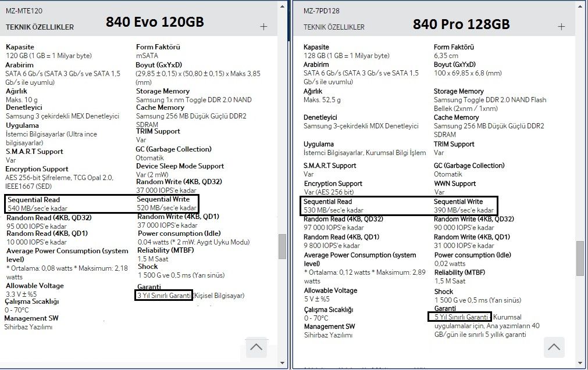Screen dimensions: 588x370
Task: Click '120 GB (1 GB = 1 Milyar byte)' capacity
Action: [49, 55]
